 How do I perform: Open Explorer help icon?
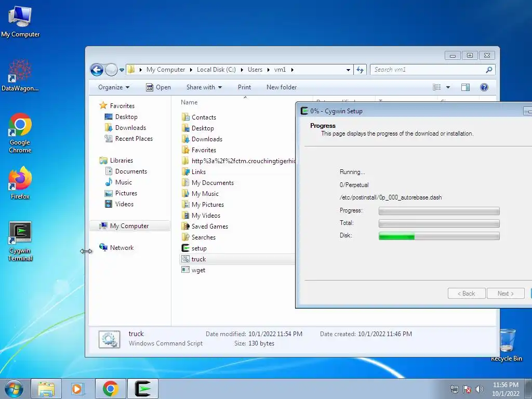[484, 87]
